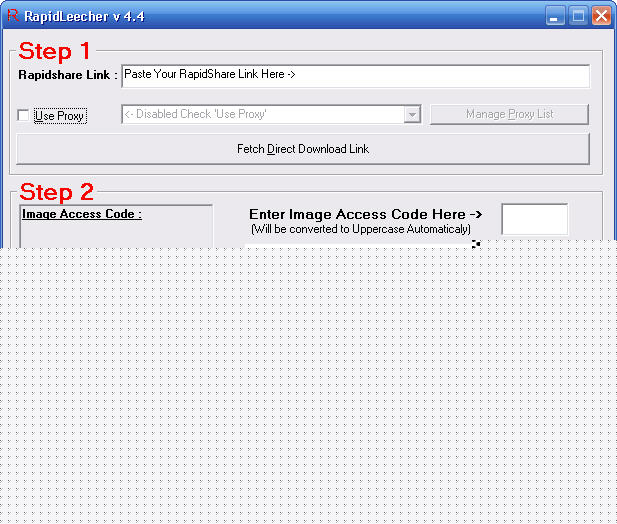Click the RapidLeecher title bar icon
Image resolution: width=617 pixels, height=524 pixels.
pyautogui.click(x=13, y=16)
